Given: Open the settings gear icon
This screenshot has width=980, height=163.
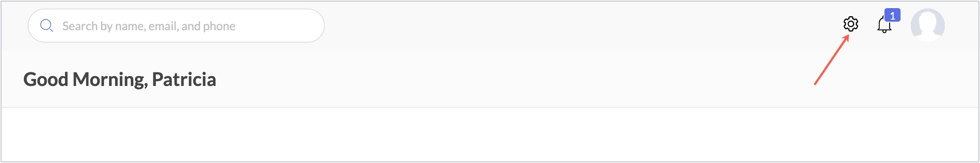Looking at the screenshot, I should coord(850,24).
